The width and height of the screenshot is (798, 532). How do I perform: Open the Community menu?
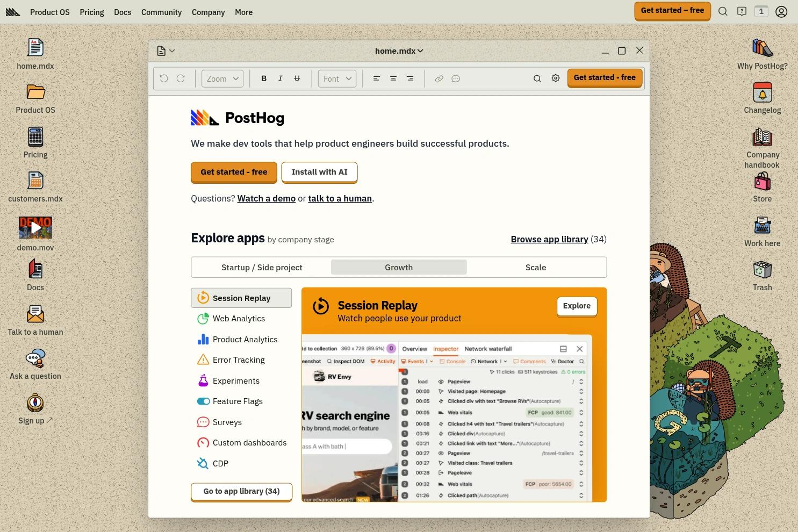coord(162,12)
